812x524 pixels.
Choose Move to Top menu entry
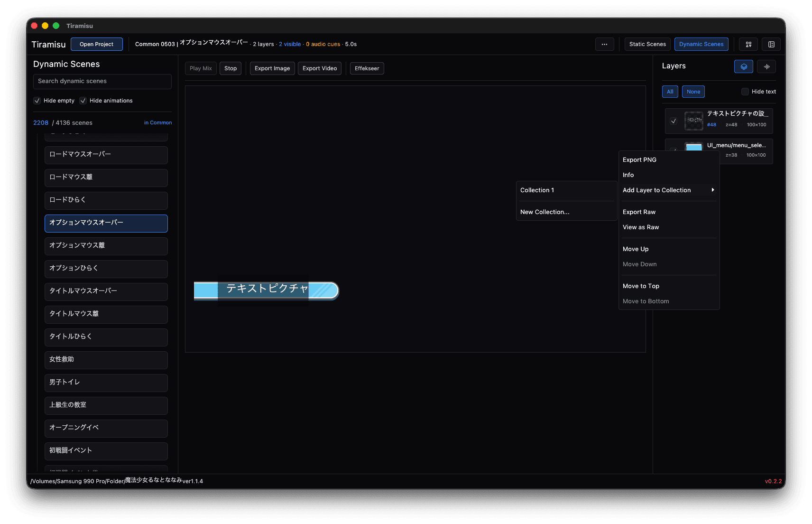[669, 286]
